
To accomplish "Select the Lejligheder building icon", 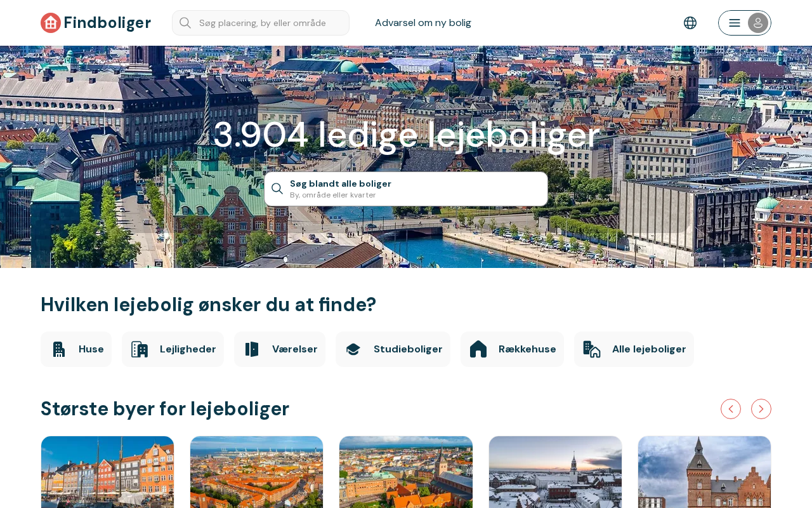I will (140, 349).
